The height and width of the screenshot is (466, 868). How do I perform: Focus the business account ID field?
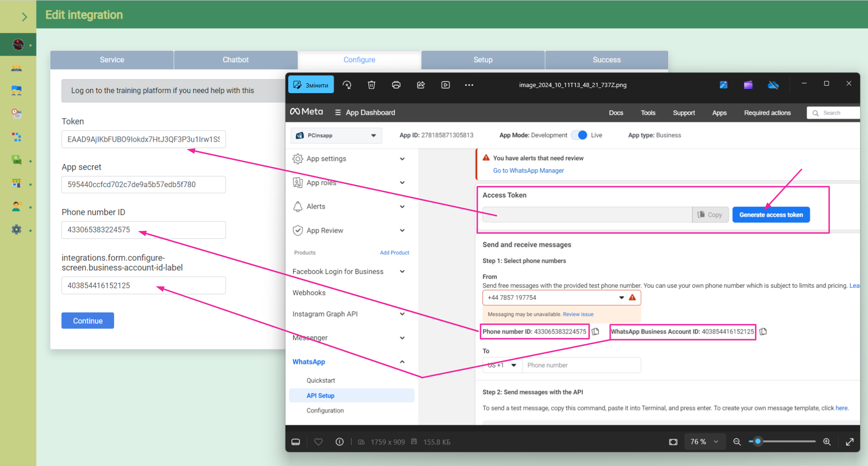coord(143,285)
